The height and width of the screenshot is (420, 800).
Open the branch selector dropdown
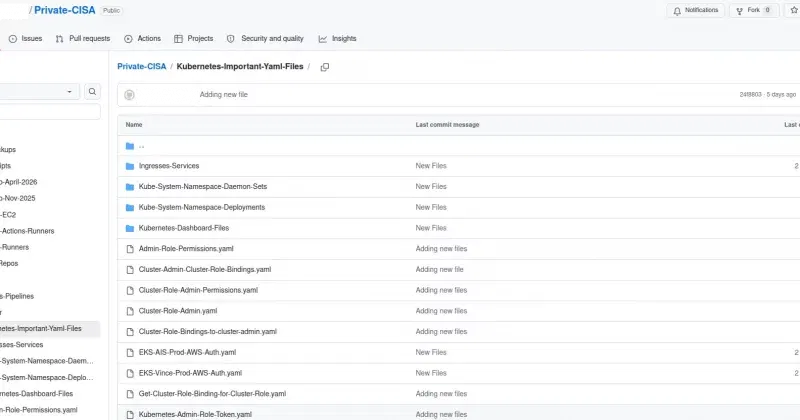(x=38, y=91)
